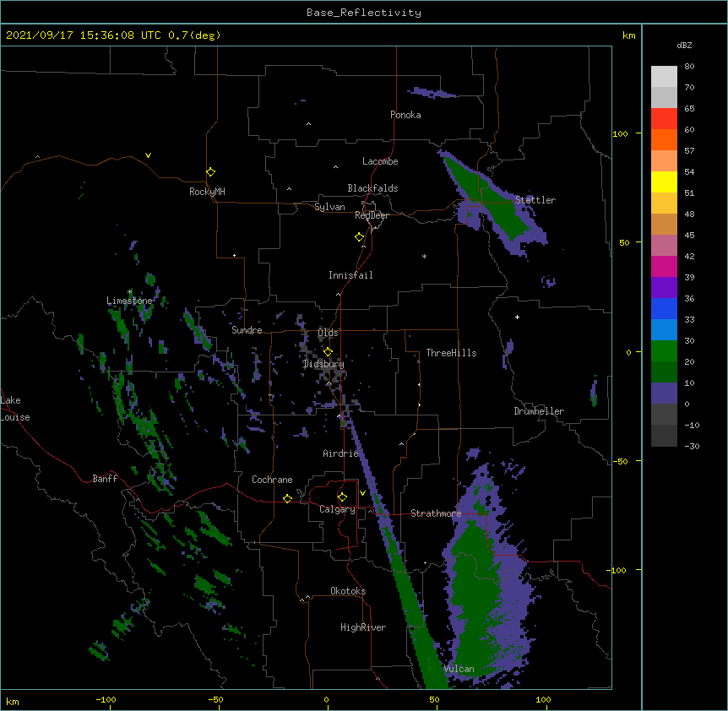Click the Cochrane town label

click(x=272, y=480)
